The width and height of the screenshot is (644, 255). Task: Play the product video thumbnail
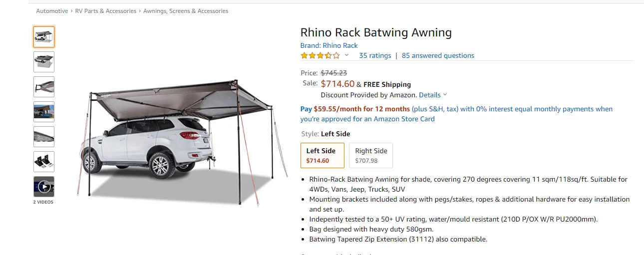[x=44, y=187]
